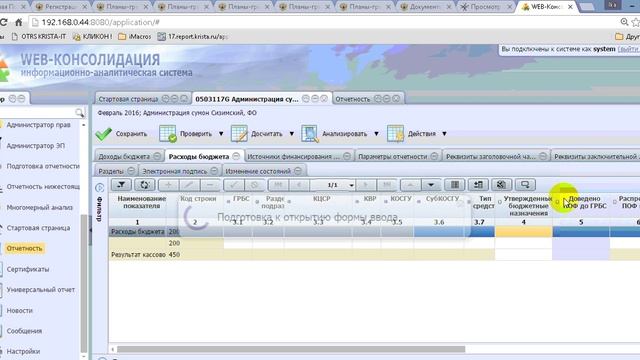Click the browser address bar
This screenshot has height=360, width=640.
[322, 22]
